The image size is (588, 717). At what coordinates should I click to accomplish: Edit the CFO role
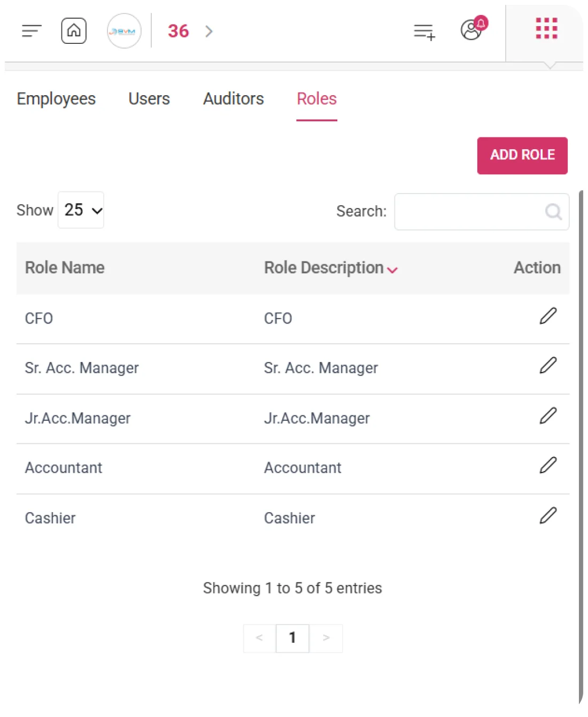(x=548, y=316)
